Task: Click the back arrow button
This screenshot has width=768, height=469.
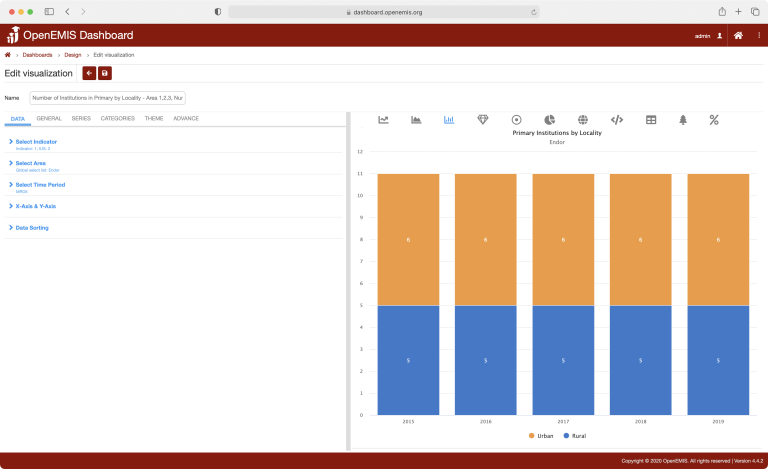Action: pos(89,73)
